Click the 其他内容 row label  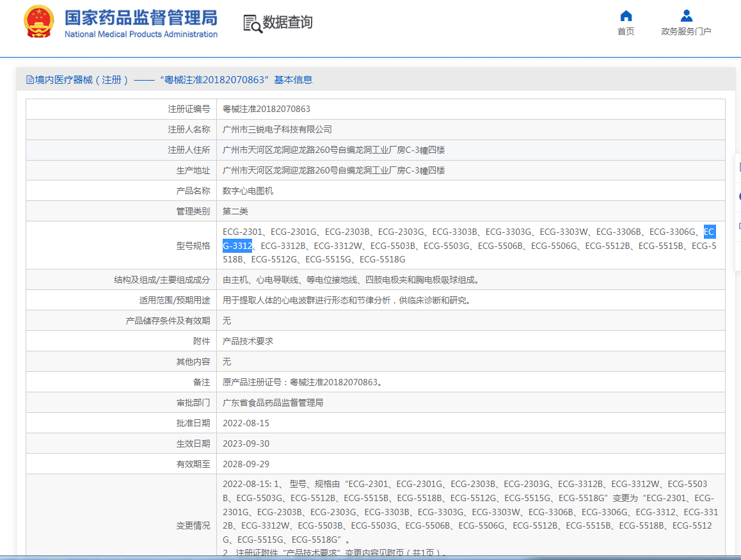193,362
